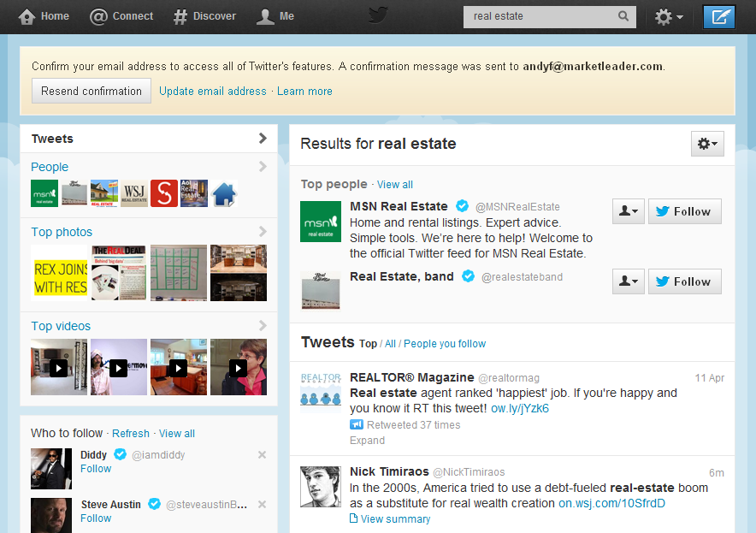Viewport: 756px width, 533px height.
Task: Open the 11 Apr tweet timestamp
Action: [x=709, y=378]
